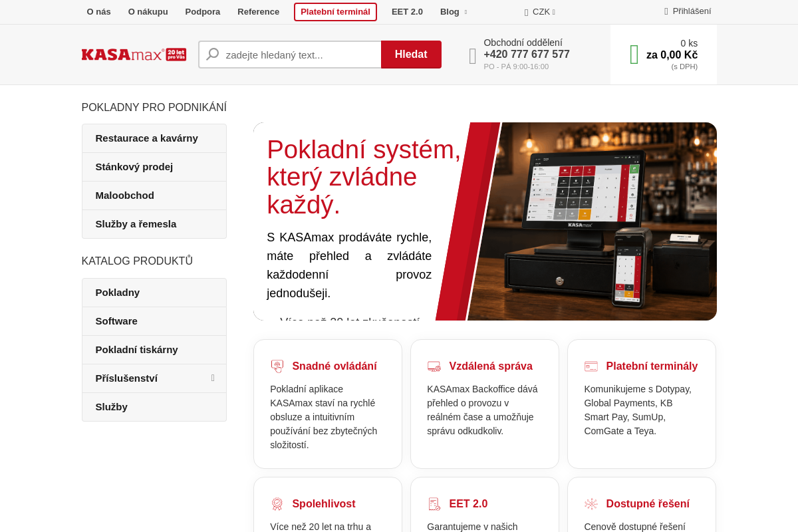Click the login user icon
Screen dimensions: 798x532
pyautogui.click(x=666, y=11)
